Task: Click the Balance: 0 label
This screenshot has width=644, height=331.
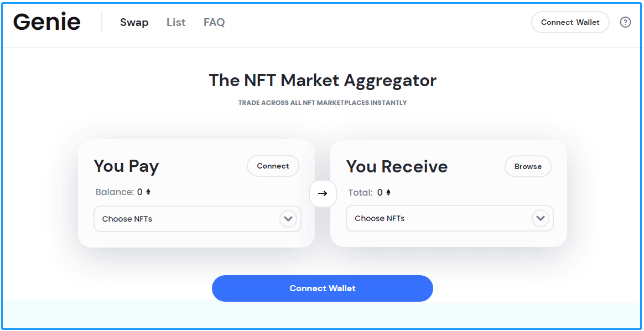Action: (119, 192)
